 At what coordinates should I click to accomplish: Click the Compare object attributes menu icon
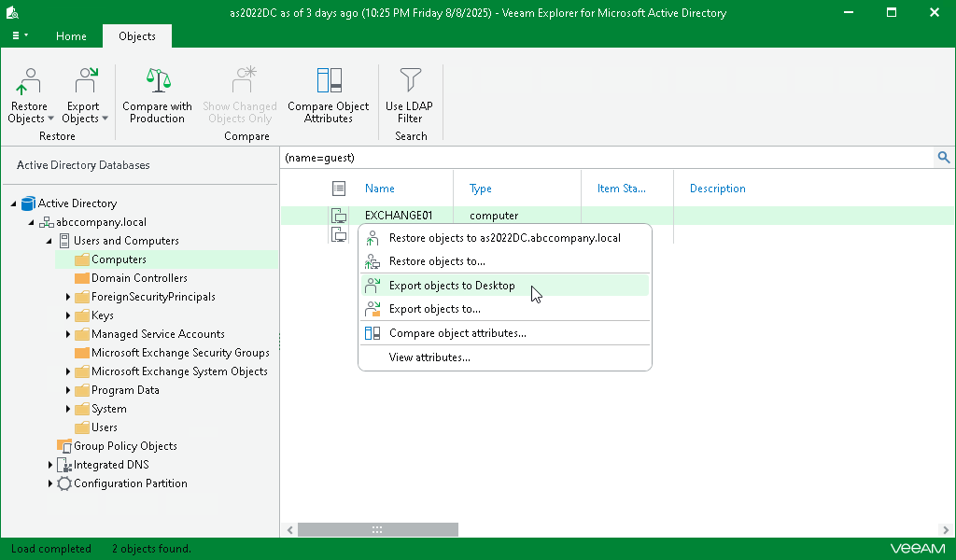(x=373, y=333)
